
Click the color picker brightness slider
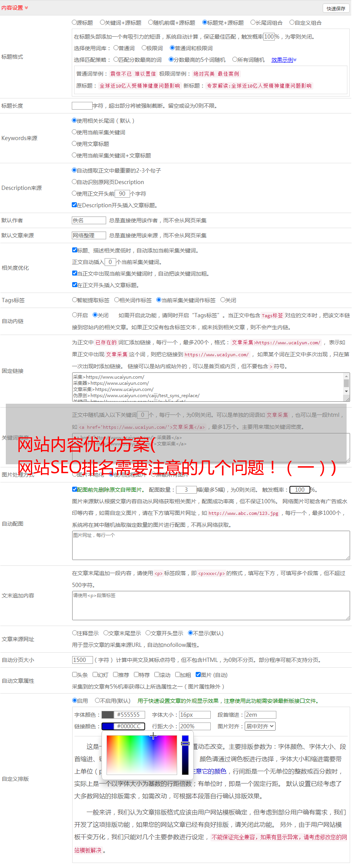click(185, 755)
